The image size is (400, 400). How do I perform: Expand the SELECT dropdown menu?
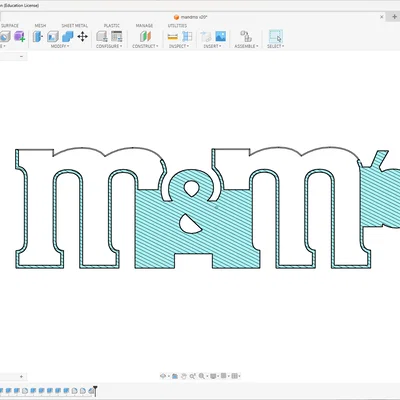click(x=276, y=46)
